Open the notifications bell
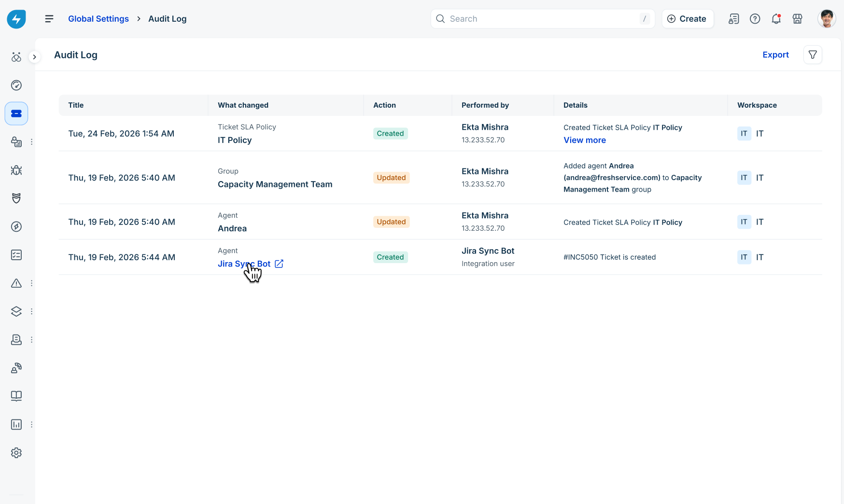This screenshot has height=504, width=844. 776,19
